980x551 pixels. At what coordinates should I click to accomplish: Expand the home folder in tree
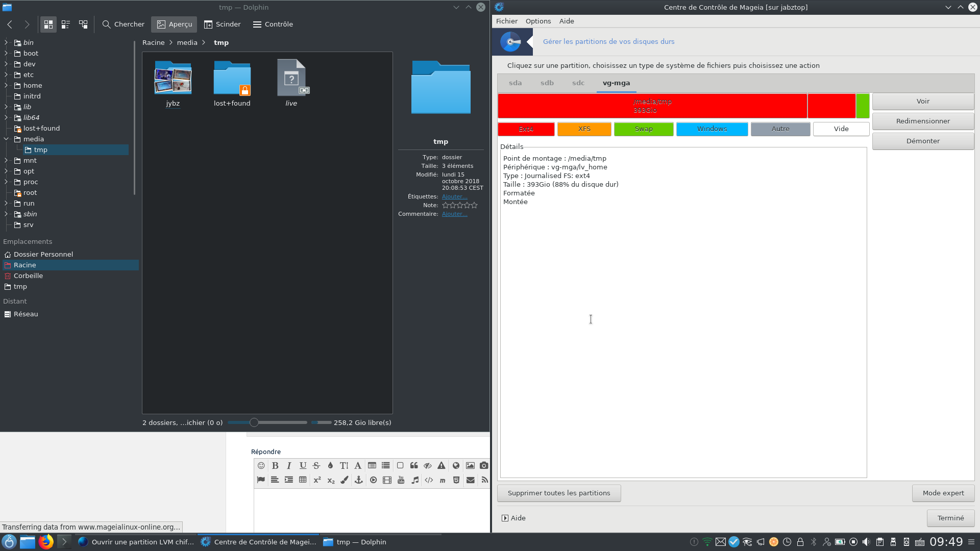(6, 85)
